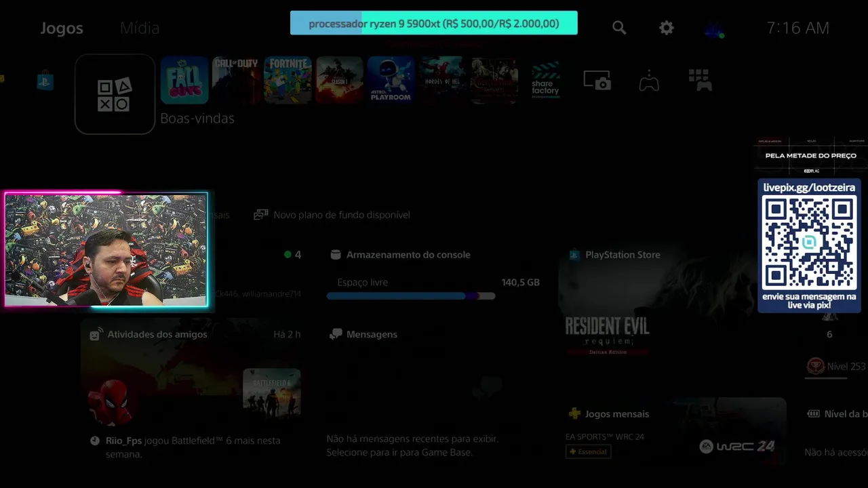Open the Game Library grid icon
868x488 pixels.
(x=700, y=80)
